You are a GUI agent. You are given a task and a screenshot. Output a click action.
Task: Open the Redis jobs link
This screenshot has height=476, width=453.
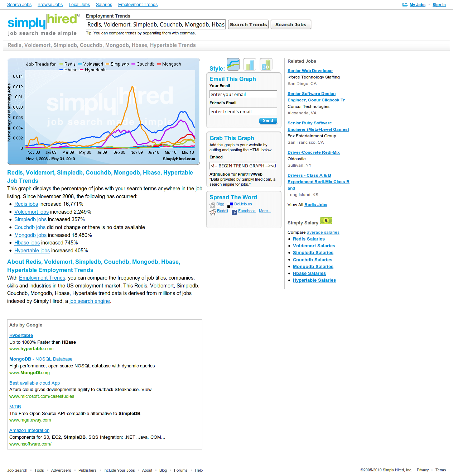point(26,204)
